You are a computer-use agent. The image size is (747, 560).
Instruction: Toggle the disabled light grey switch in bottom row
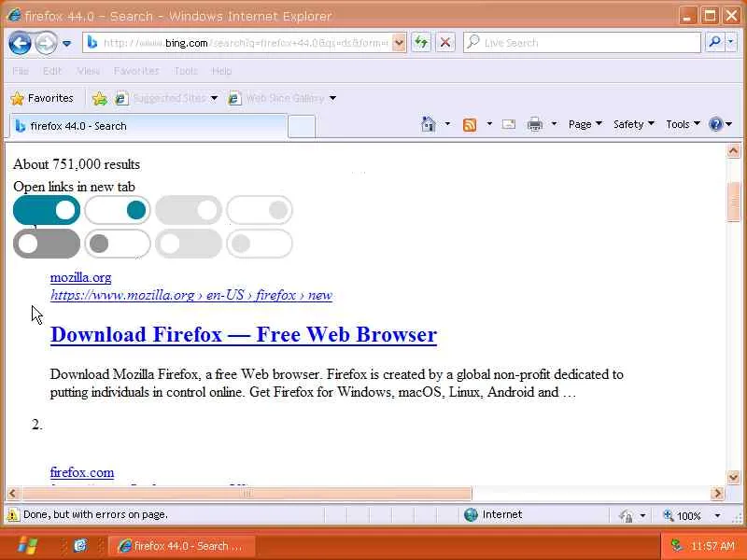click(x=189, y=244)
